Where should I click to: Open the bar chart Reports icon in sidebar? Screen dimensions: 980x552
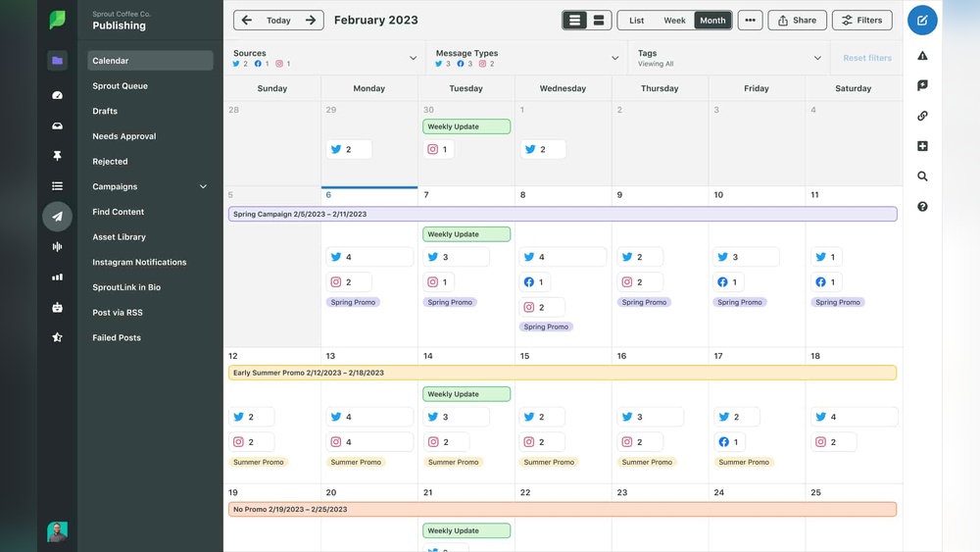(57, 277)
